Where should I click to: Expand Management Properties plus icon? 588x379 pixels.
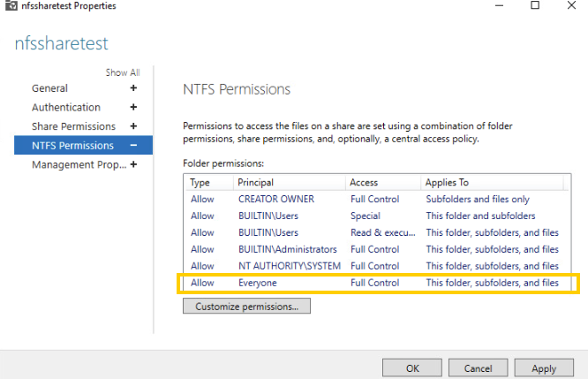pyautogui.click(x=133, y=164)
